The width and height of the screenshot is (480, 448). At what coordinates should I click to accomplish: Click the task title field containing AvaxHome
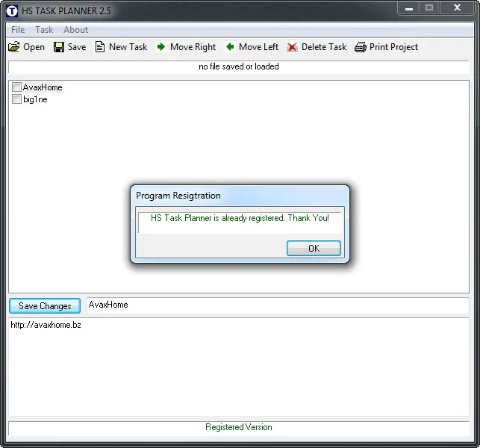coord(278,305)
